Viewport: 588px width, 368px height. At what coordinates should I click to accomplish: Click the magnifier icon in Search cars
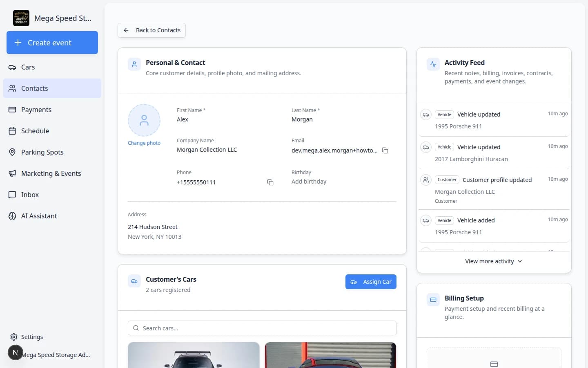[x=136, y=328]
